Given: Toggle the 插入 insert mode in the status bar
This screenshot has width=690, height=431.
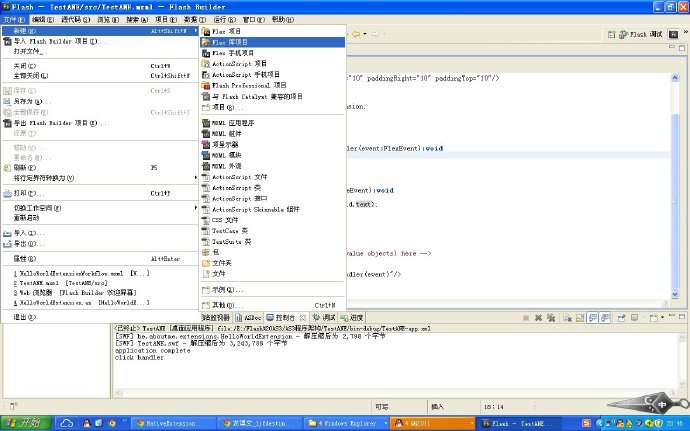Looking at the screenshot, I should (437, 407).
